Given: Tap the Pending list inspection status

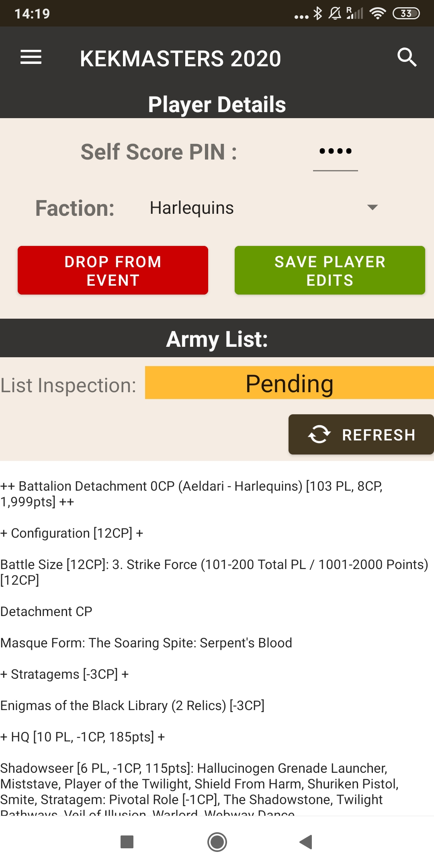Looking at the screenshot, I should [x=289, y=383].
